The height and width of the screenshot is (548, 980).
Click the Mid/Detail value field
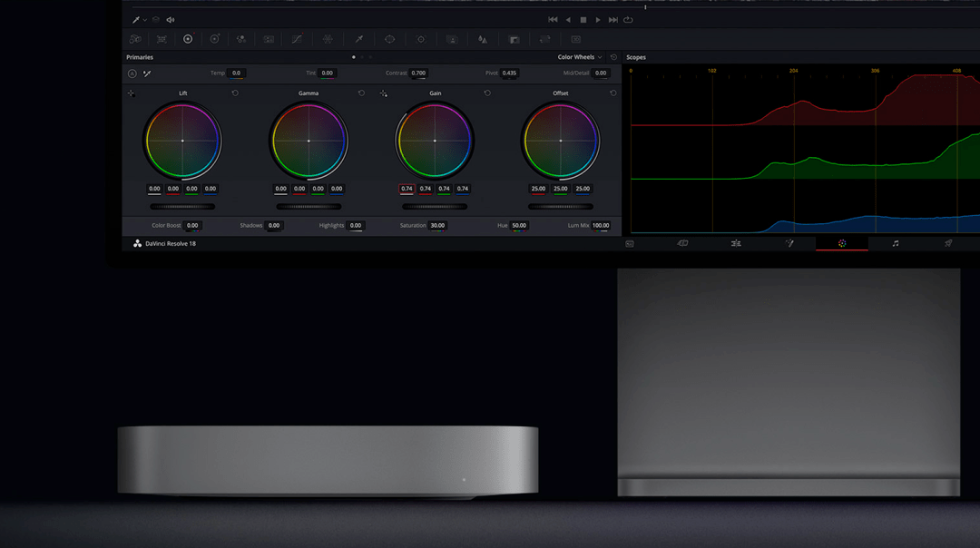click(x=601, y=73)
